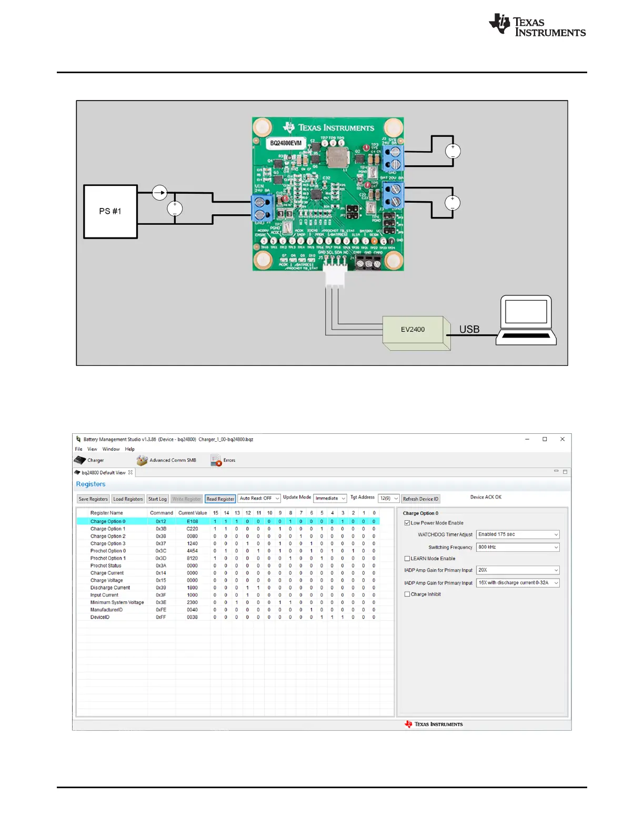Click the Load Registers button
Viewport: 644px width, 834px height.
point(128,499)
